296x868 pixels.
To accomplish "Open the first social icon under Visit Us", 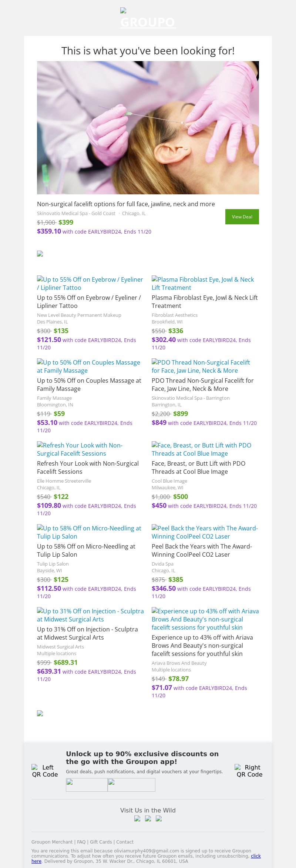I will (x=137, y=818).
